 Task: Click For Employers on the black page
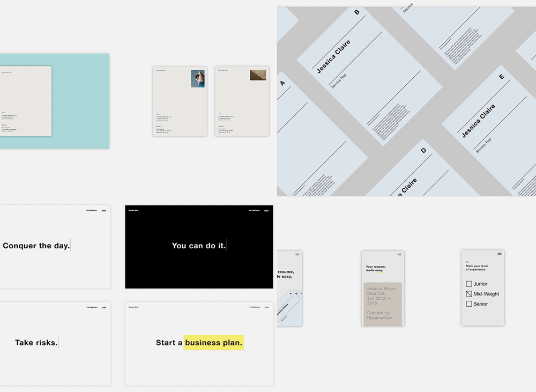pyautogui.click(x=254, y=210)
